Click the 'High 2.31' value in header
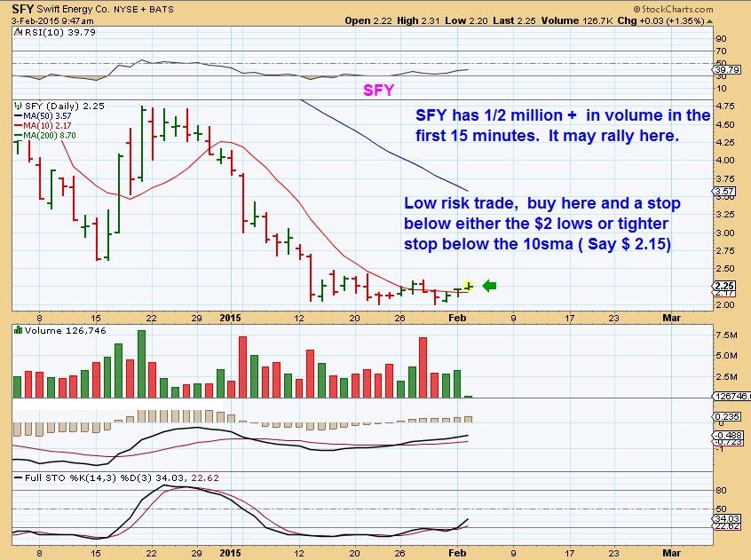Image resolution: width=751 pixels, height=560 pixels. 418,20
